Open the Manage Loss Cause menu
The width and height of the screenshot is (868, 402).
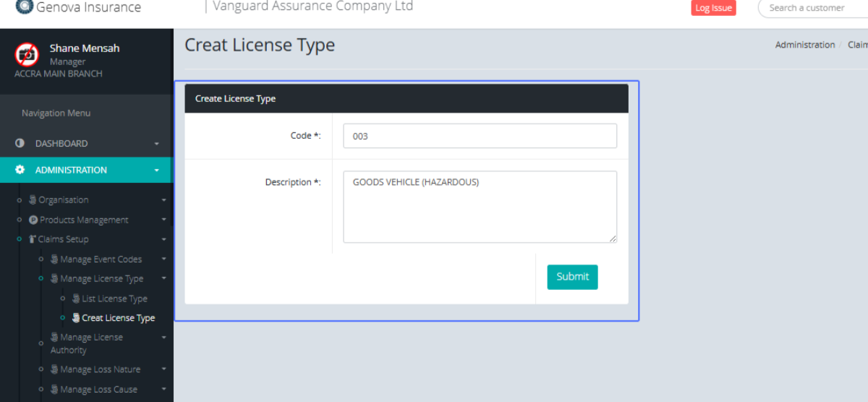(x=100, y=389)
